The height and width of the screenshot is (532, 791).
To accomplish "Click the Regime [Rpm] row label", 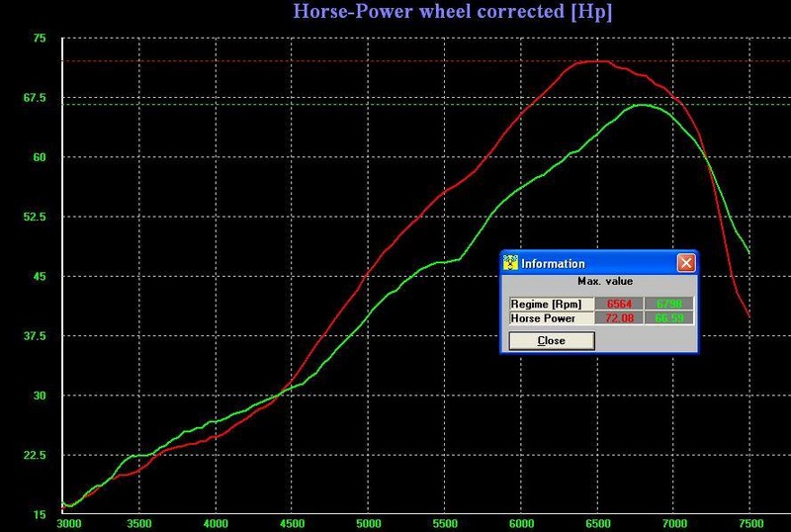I will click(550, 304).
